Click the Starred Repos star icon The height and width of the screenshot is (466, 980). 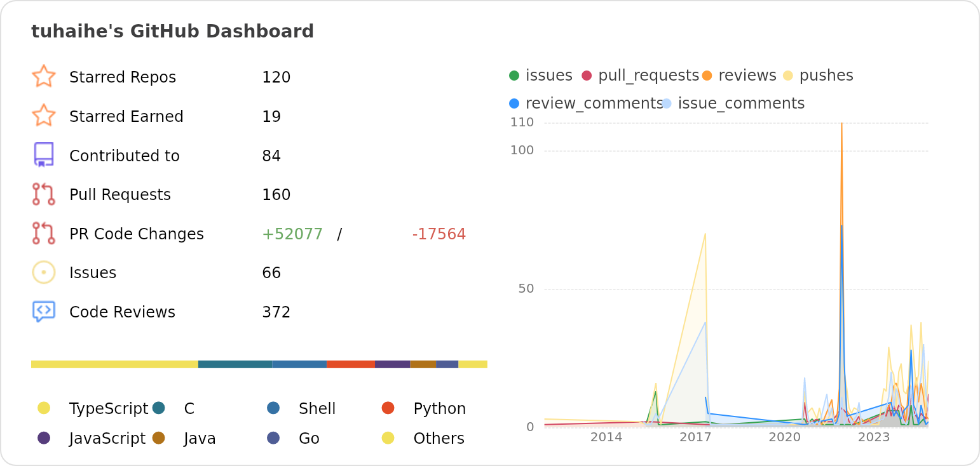click(44, 77)
